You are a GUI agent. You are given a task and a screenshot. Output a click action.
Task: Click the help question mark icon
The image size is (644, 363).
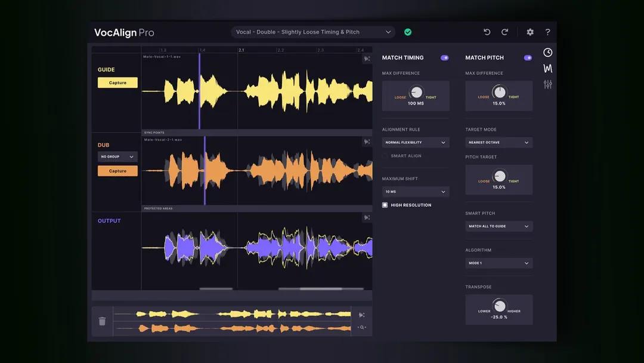coord(547,31)
